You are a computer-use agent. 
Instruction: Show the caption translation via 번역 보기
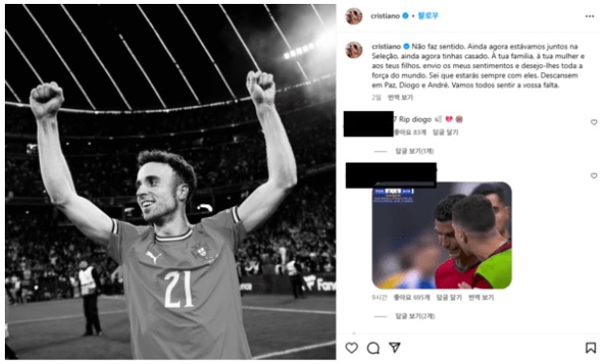400,97
